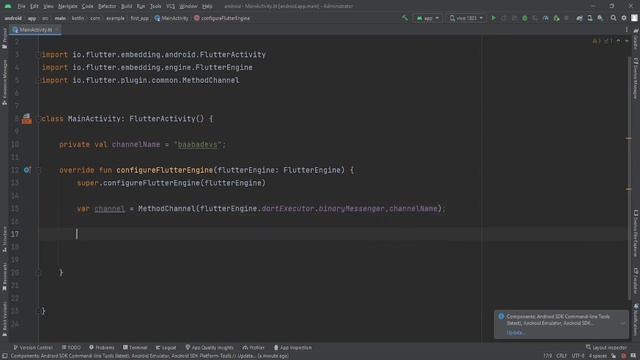Open the Project tool window sidebar button

click(x=4, y=38)
